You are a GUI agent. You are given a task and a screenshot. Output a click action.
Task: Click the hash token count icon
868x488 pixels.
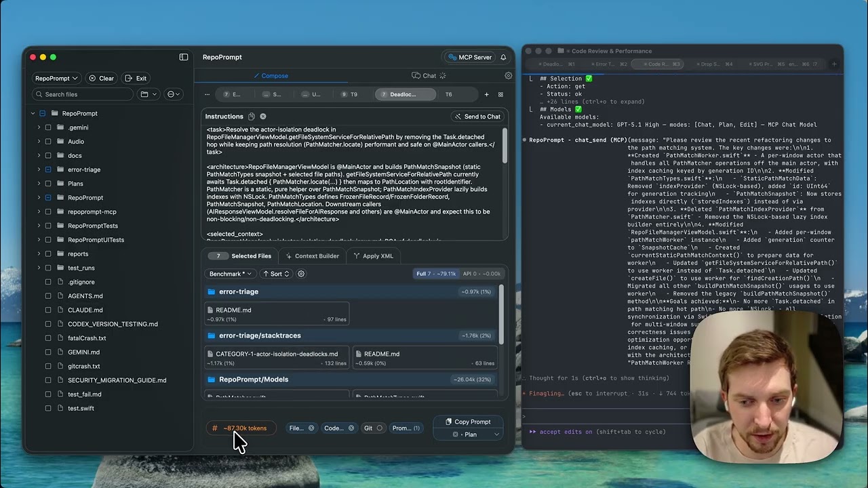(x=215, y=428)
